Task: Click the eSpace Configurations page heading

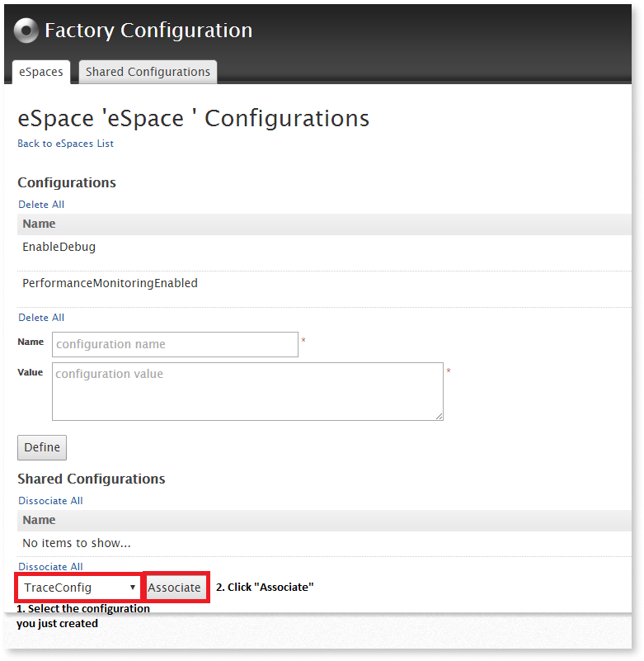Action: coord(193,118)
